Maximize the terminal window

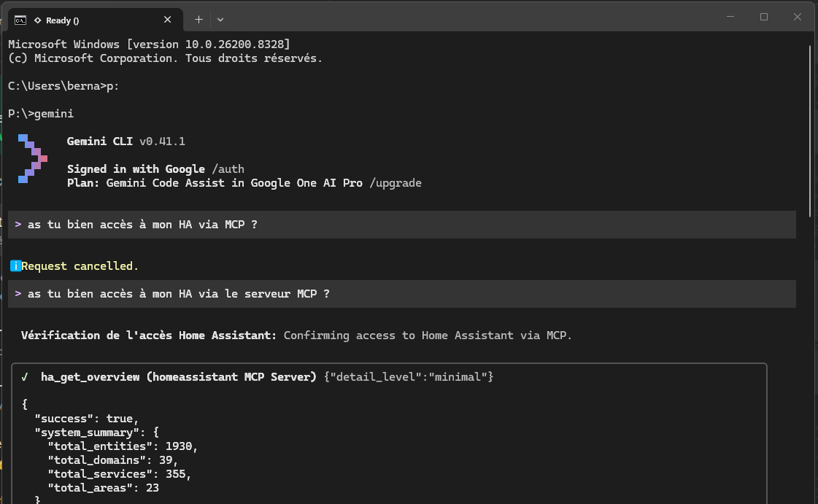click(x=764, y=17)
